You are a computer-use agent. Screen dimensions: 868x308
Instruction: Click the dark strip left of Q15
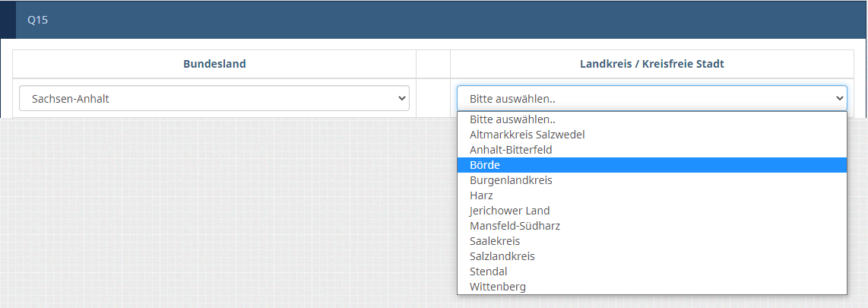tap(8, 21)
